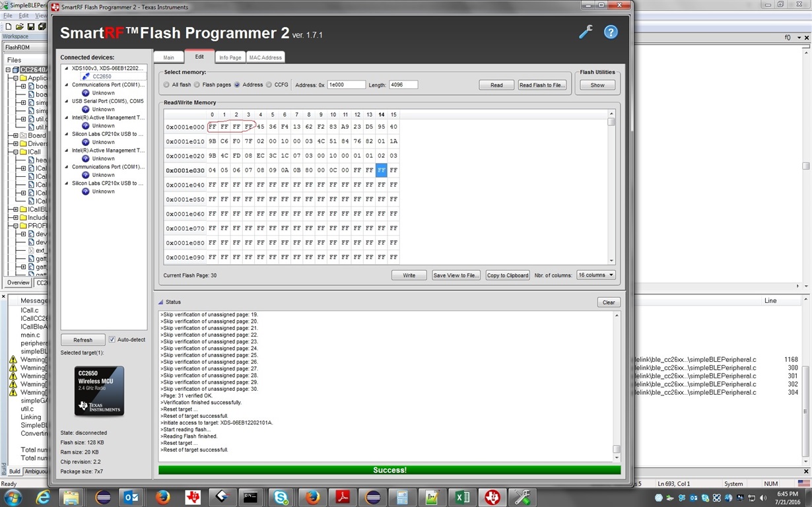Click Read Flash to File... button
The width and height of the screenshot is (812, 507).
541,84
